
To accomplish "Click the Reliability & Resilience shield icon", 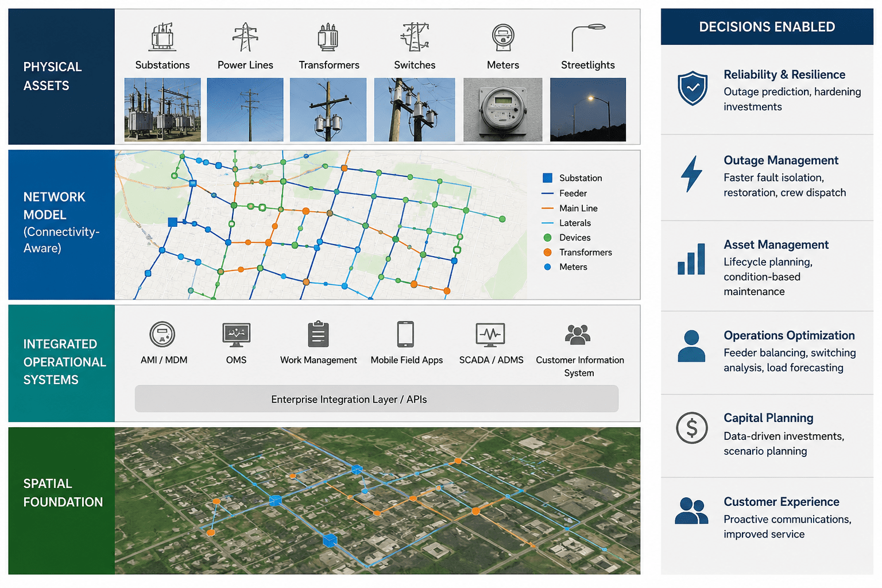I will point(693,88).
